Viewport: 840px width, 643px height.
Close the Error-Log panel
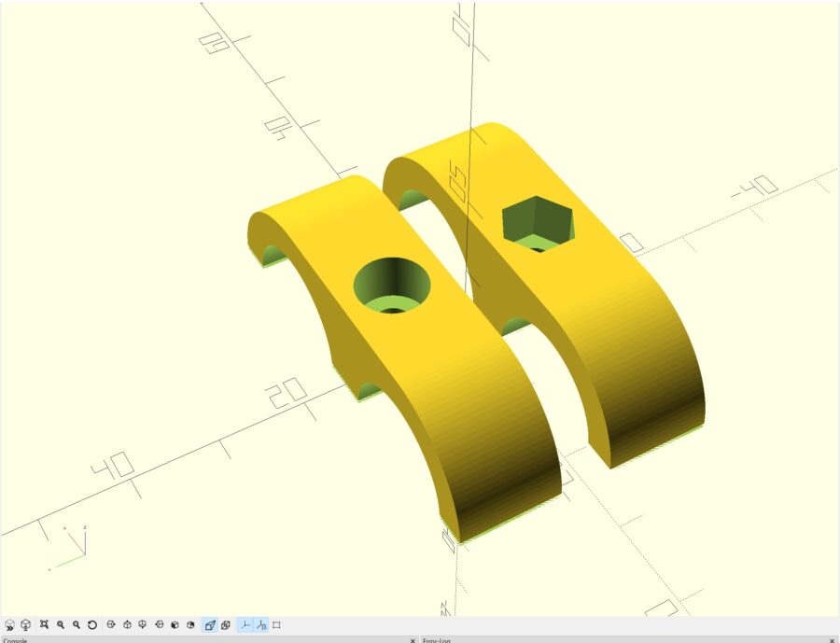(x=832, y=640)
